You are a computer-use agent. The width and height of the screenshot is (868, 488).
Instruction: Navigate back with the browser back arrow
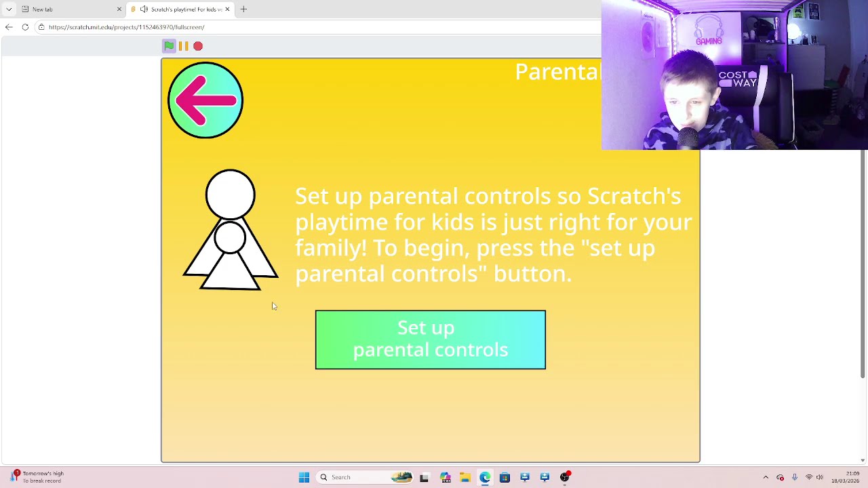[x=9, y=27]
